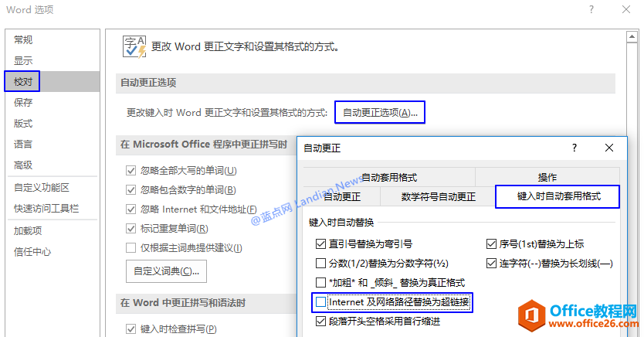Image resolution: width=644 pixels, height=337 pixels.
Task: Toggle 序号(1st)替换为上标 checkbox
Action: (491, 244)
